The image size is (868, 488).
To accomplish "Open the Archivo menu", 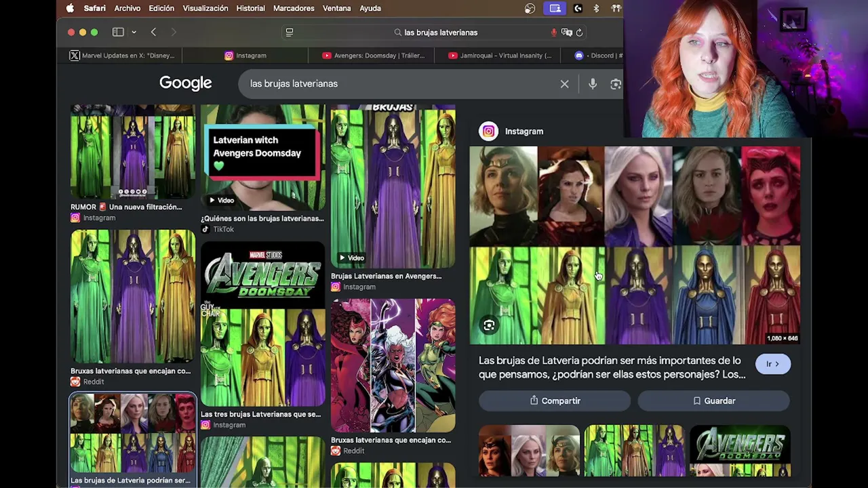I will click(127, 8).
